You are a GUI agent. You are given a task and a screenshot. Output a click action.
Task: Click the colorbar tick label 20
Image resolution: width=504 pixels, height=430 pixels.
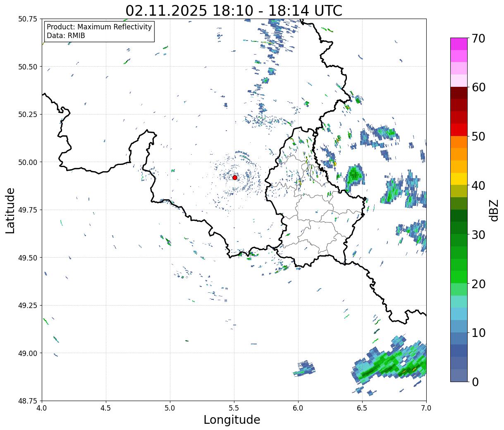478,284
